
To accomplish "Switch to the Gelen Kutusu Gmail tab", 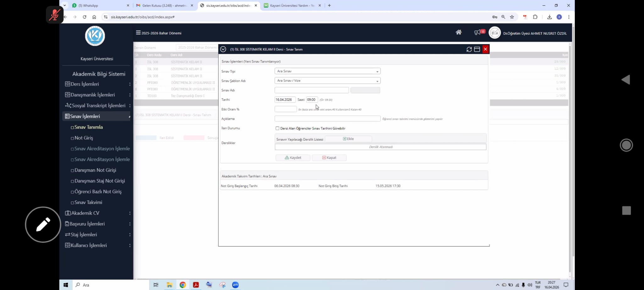I will [x=164, y=6].
